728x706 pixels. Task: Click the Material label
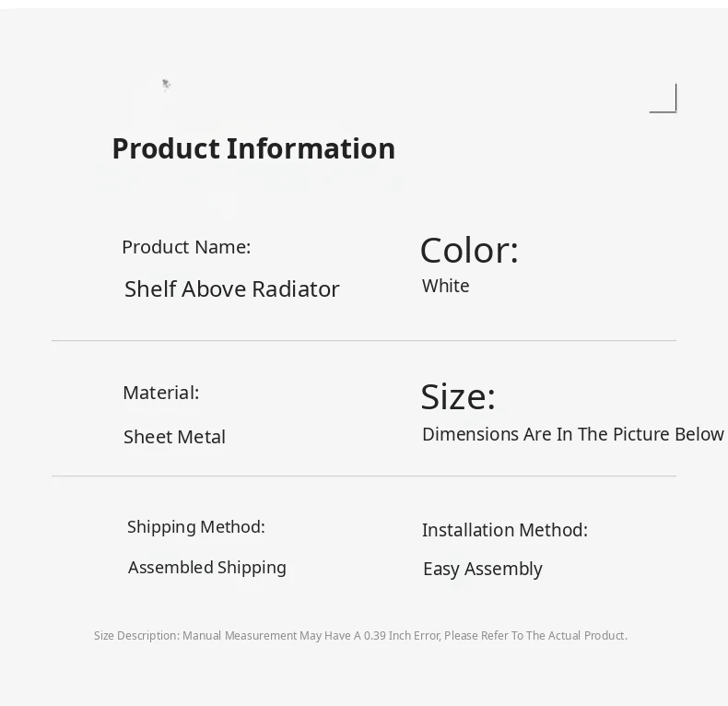[x=160, y=393]
